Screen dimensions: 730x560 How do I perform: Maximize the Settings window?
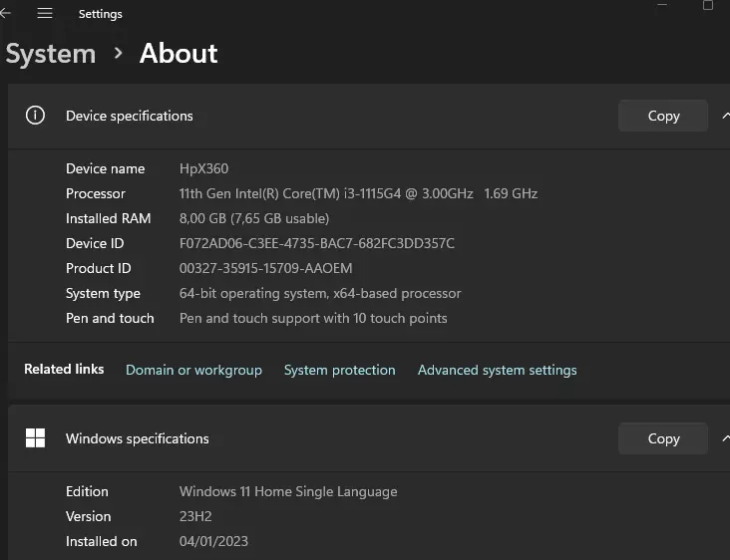pos(708,5)
